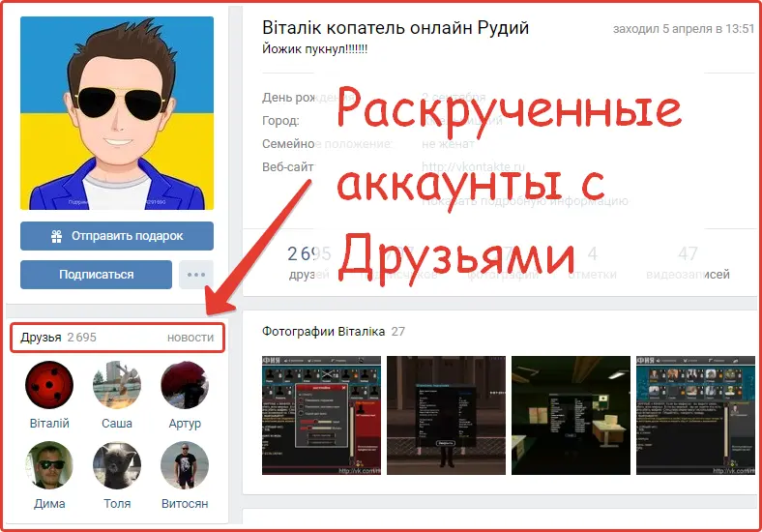Click the 'заходил 5 апреля в 13:51' status

[684, 29]
